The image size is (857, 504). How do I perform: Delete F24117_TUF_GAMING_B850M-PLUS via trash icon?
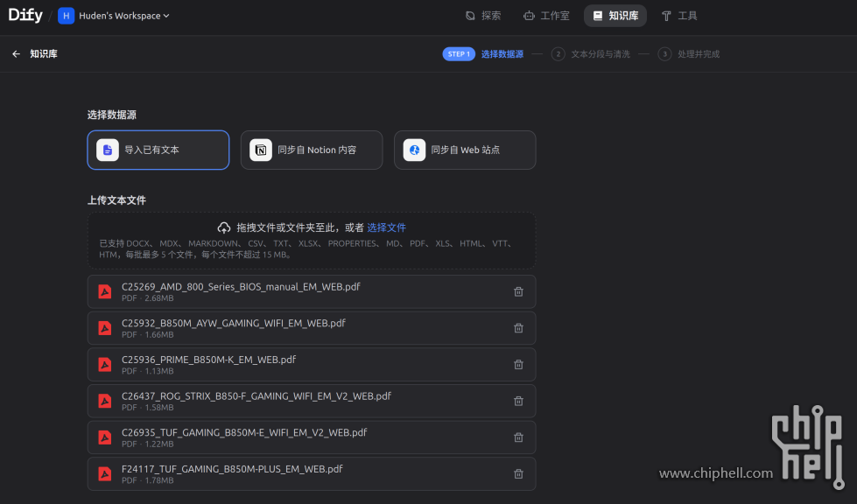click(x=518, y=473)
